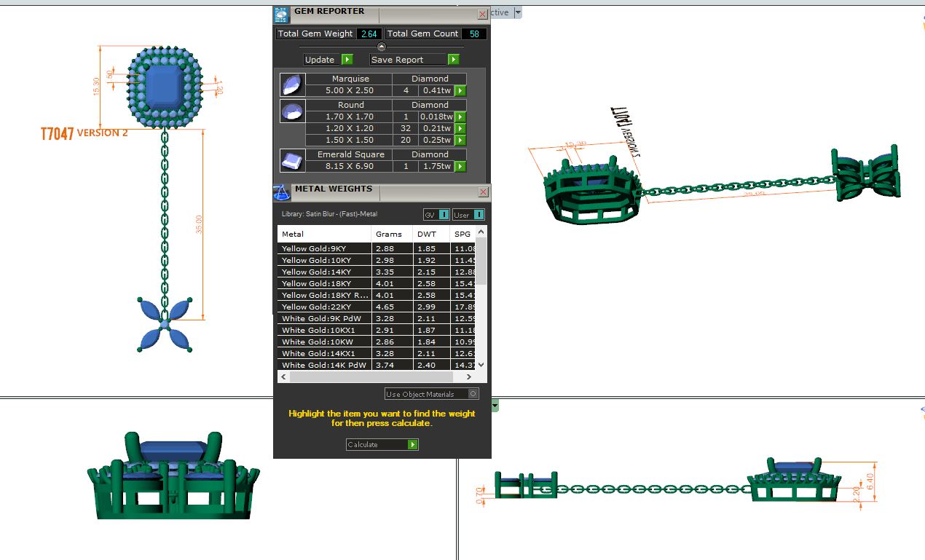Click the Gem Reporter panel icon

point(281,14)
